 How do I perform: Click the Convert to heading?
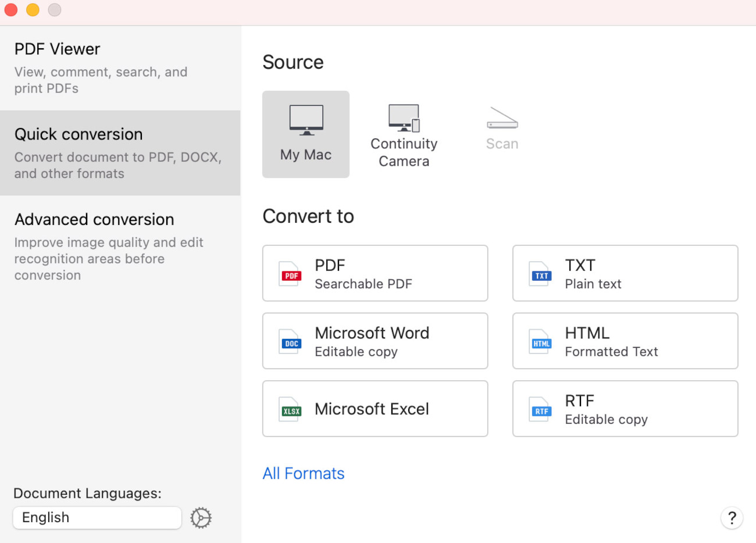point(308,216)
